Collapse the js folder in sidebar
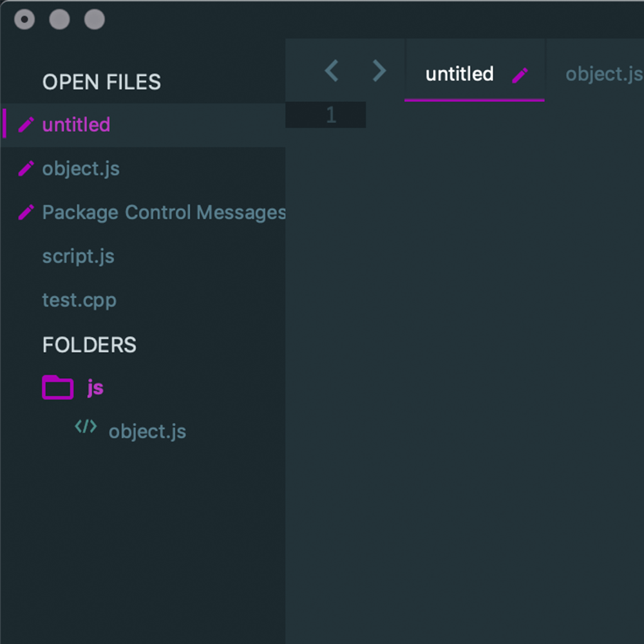The width and height of the screenshot is (644, 644). [57, 387]
